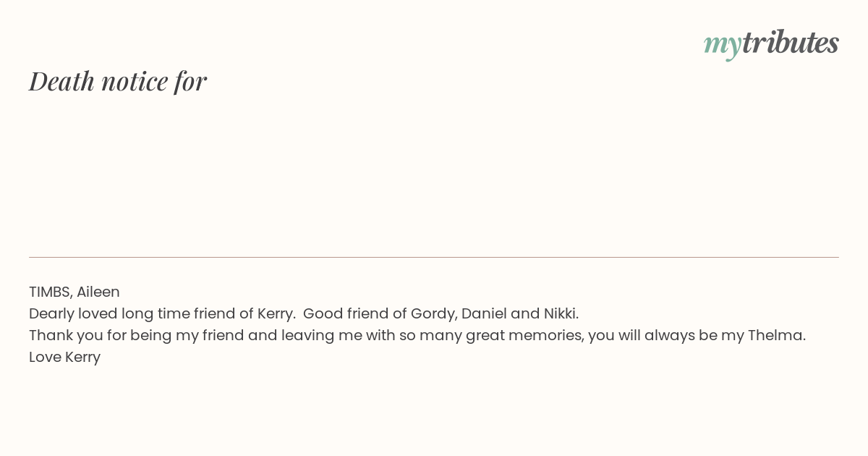This screenshot has width=868, height=456.
Task: Click the name "Nikki"
Action: 561,313
